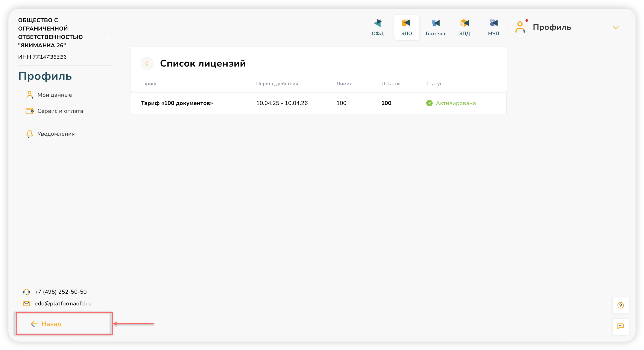Click the Период действия column header

click(277, 84)
